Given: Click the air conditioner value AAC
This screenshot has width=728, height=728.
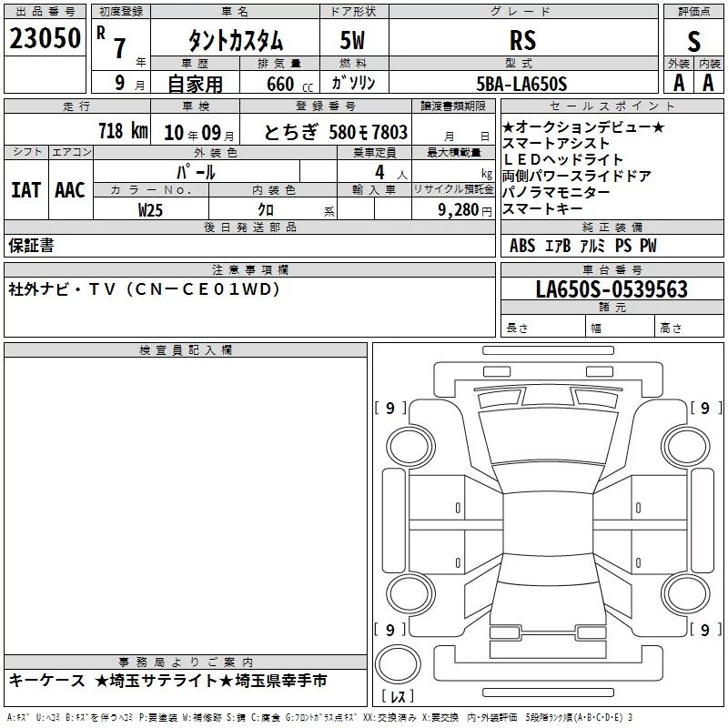Looking at the screenshot, I should tap(70, 190).
